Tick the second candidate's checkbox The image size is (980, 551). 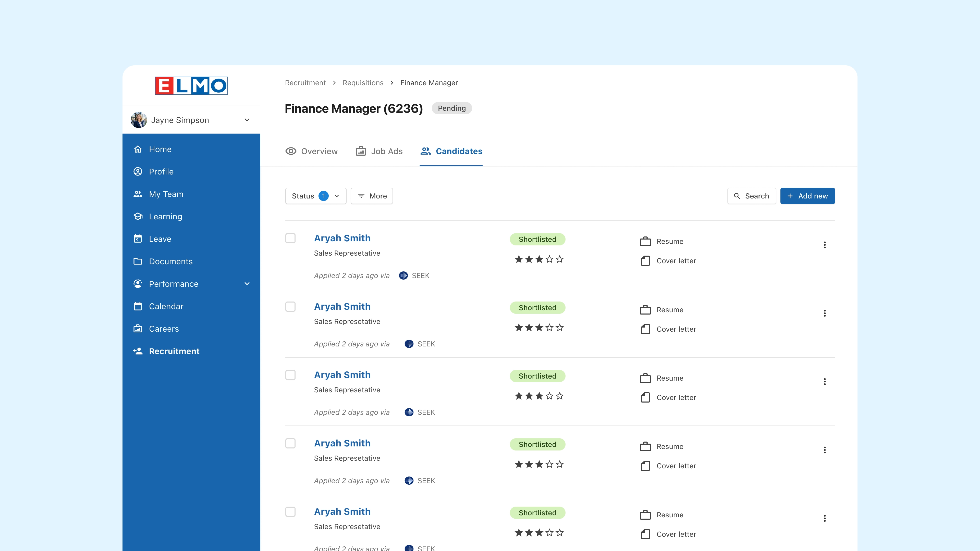pos(290,306)
